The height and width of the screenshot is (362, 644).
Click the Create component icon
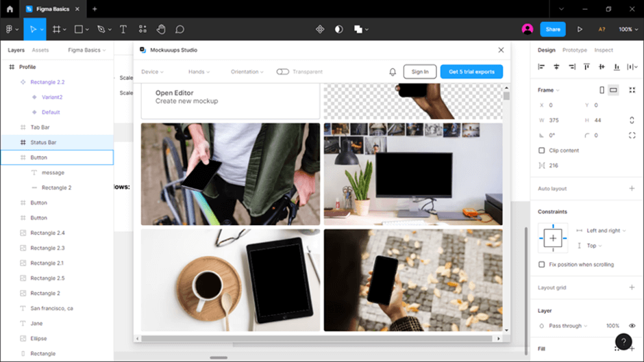(x=320, y=29)
